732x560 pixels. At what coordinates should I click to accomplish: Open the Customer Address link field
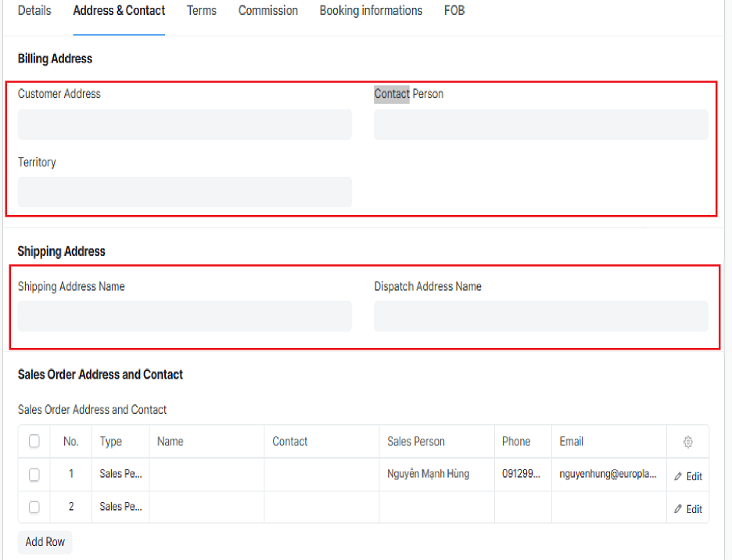click(185, 124)
